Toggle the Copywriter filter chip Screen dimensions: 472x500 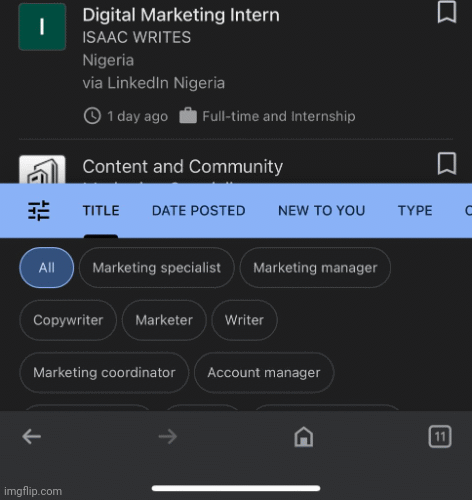tap(68, 320)
